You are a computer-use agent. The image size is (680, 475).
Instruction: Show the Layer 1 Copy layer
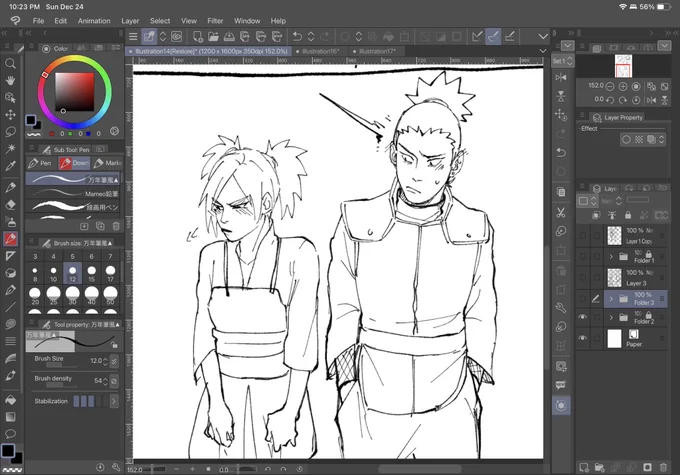[x=582, y=236]
